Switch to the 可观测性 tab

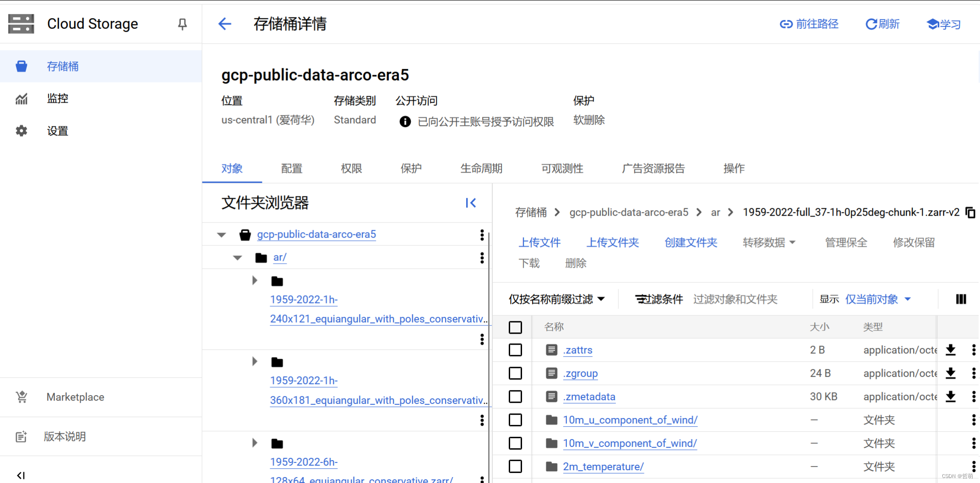562,168
